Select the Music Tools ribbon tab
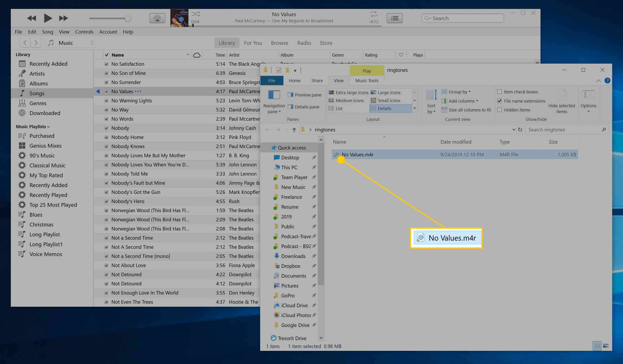This screenshot has height=364, width=623. click(366, 80)
